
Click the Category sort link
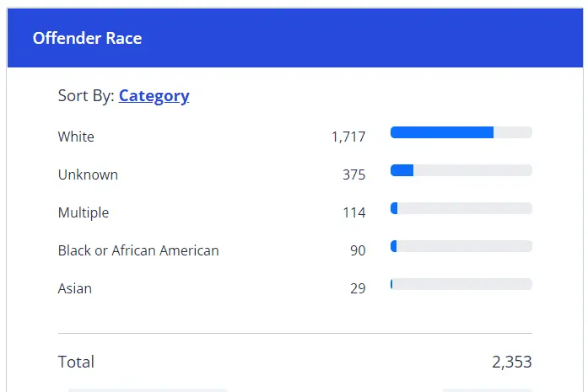click(154, 96)
